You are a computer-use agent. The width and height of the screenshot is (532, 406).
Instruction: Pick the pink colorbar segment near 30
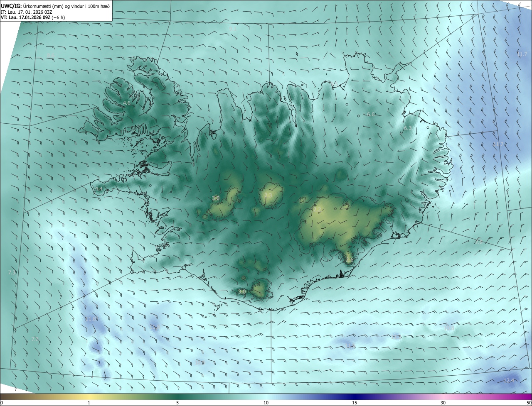tap(443, 397)
